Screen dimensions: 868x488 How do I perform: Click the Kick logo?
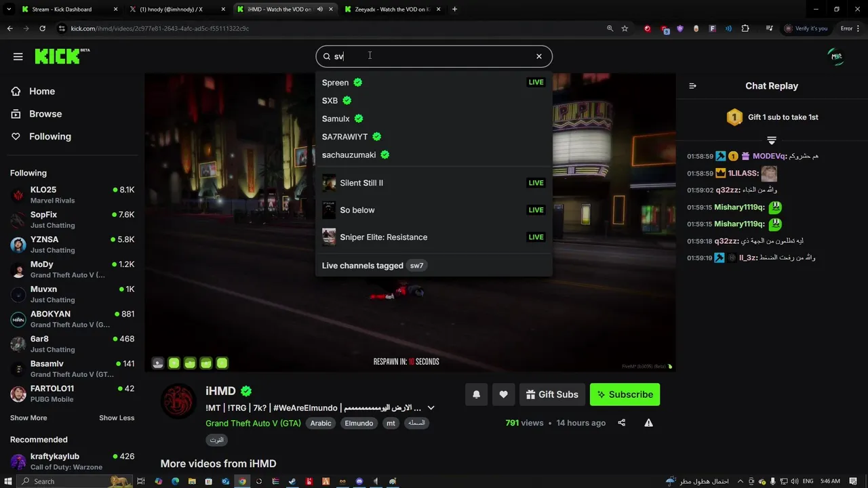62,56
